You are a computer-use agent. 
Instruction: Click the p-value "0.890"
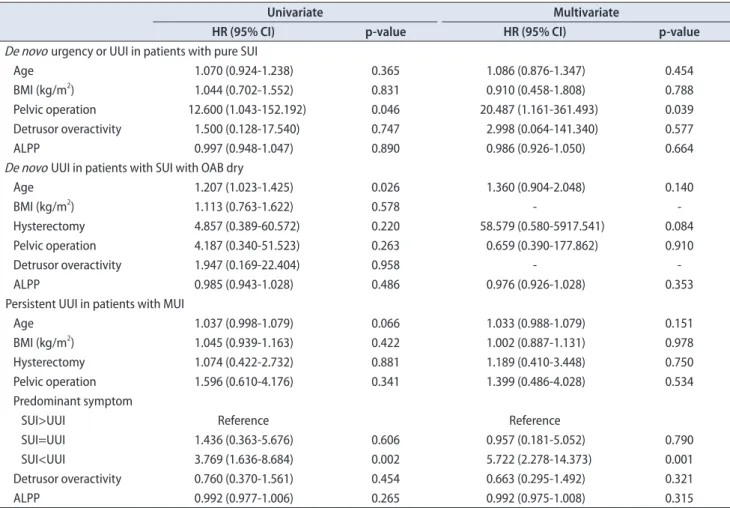click(385, 149)
